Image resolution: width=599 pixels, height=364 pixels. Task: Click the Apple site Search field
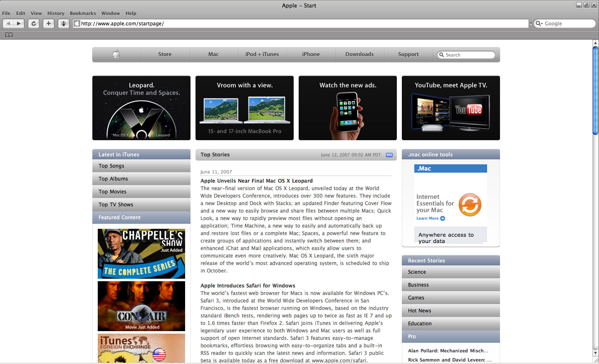[466, 55]
